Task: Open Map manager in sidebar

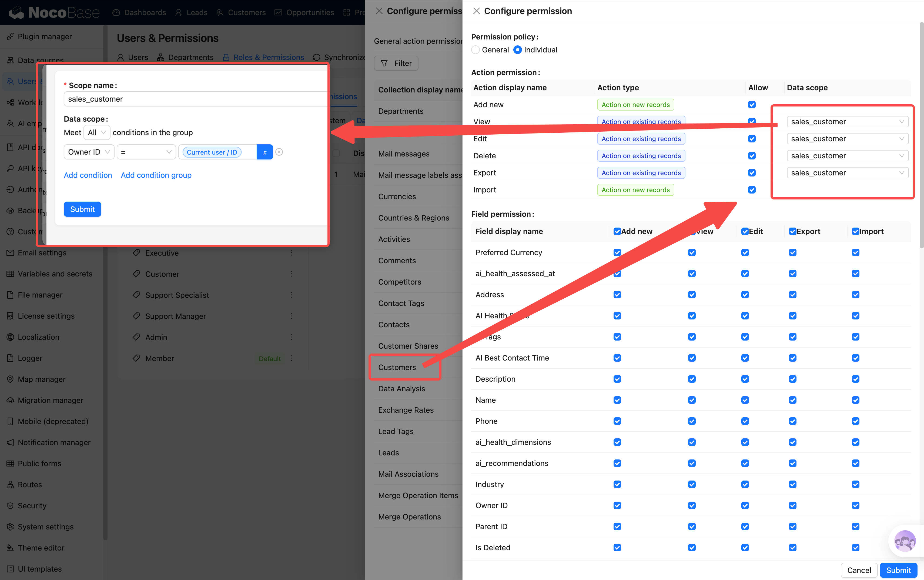Action: coord(41,379)
